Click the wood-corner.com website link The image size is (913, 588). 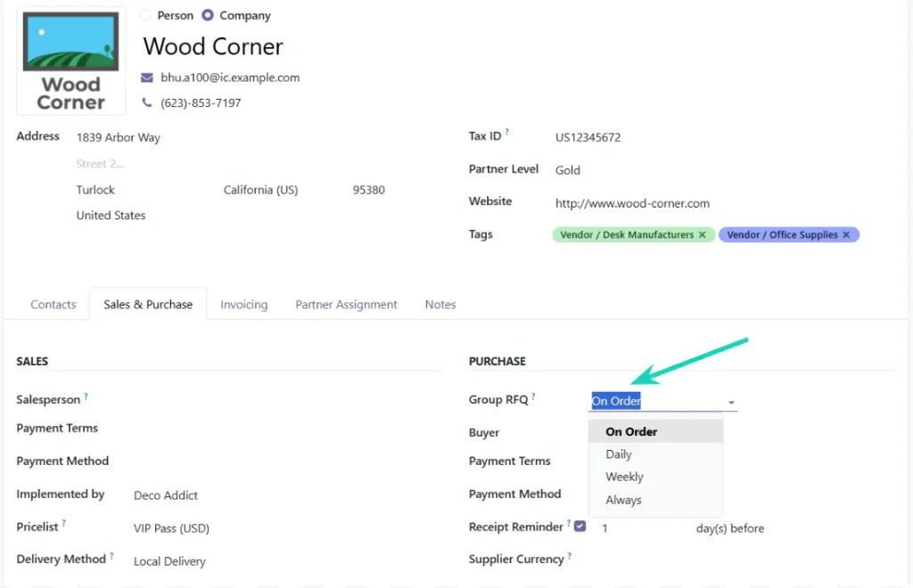tap(632, 203)
